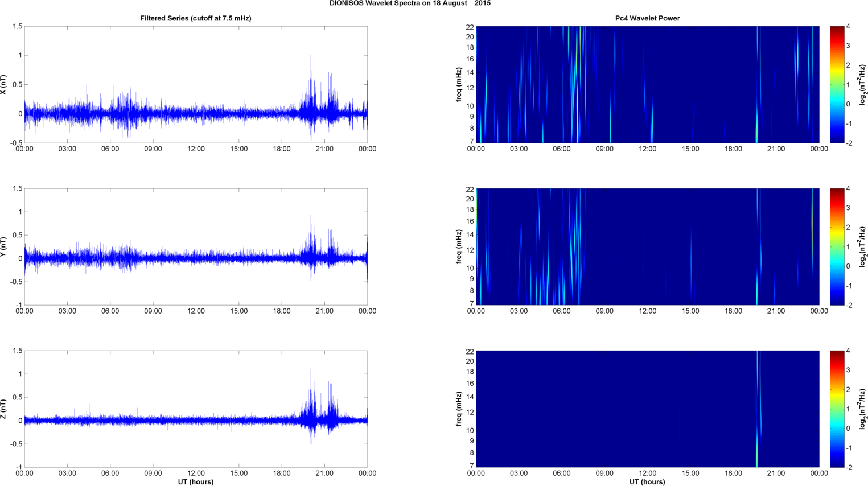Viewport: 868px width, 486px height.
Task: Click the 09:00 tick under the X spectrogram
Action: click(604, 149)
